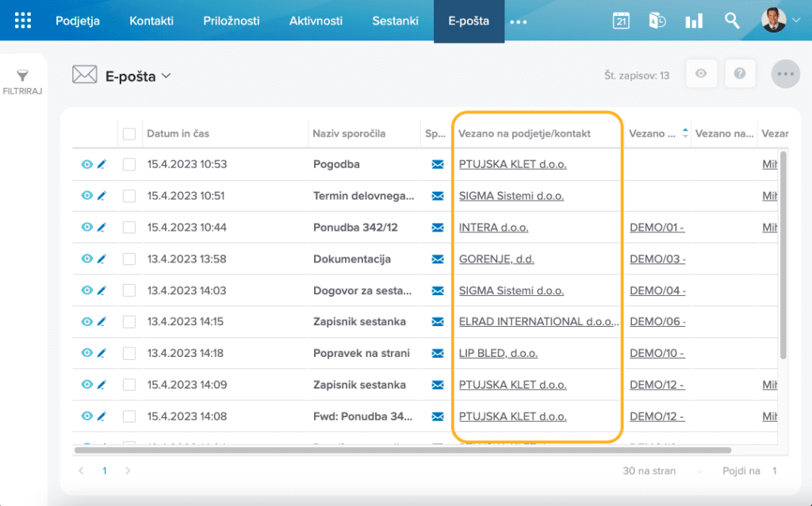The height and width of the screenshot is (506, 812).
Task: Sort by Datum in čas column header
Action: (178, 133)
